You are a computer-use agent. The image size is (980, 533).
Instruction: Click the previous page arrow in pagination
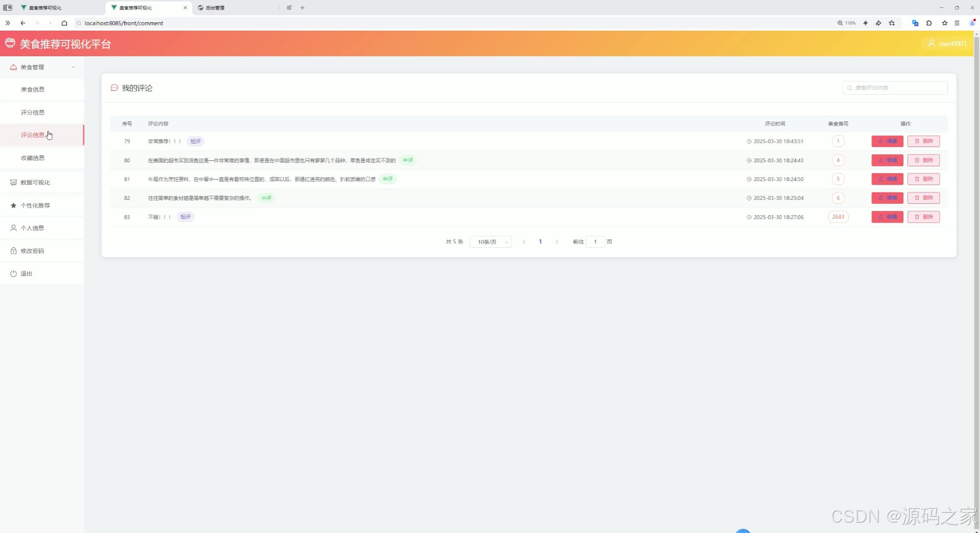(524, 242)
